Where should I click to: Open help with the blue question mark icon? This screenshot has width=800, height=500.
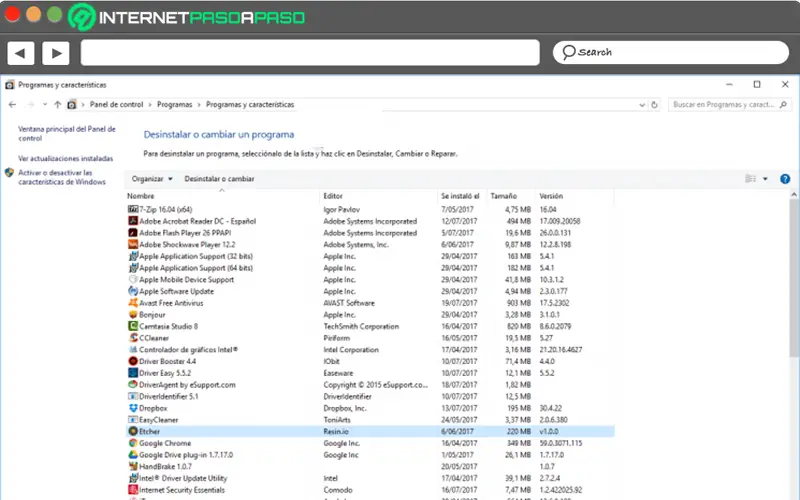[785, 179]
